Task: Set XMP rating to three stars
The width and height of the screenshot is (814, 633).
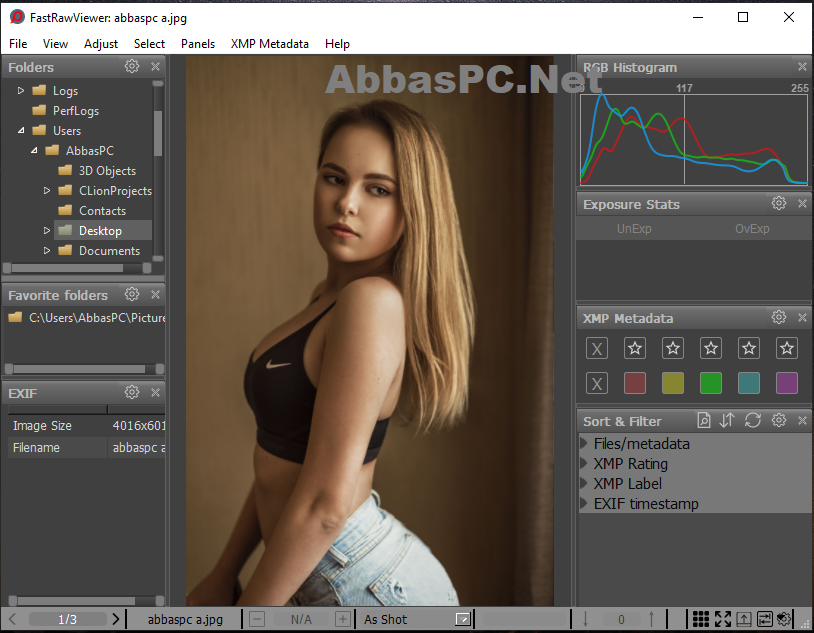Action: pos(711,348)
